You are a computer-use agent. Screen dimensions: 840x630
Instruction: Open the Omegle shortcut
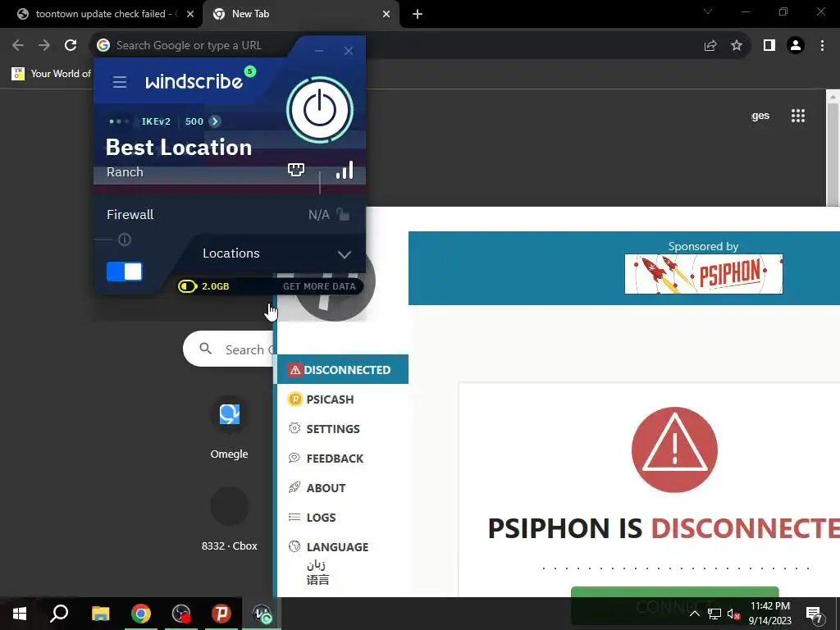230,428
